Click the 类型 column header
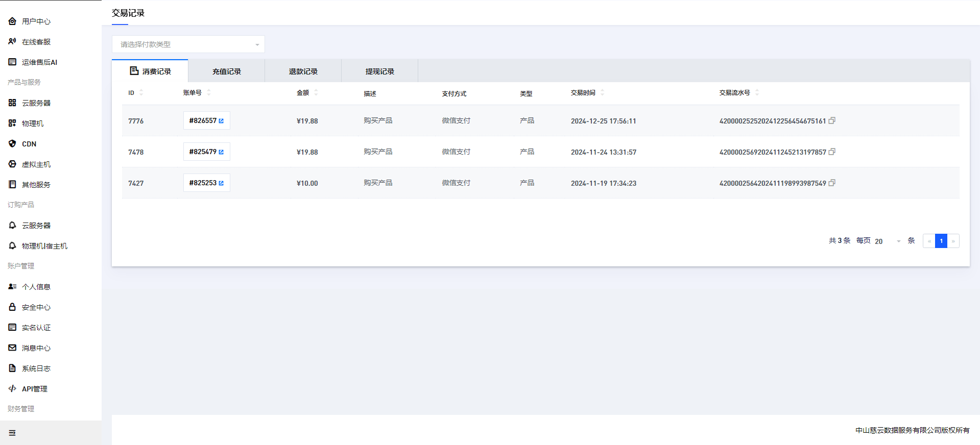Screen dimensions: 980x445 [526, 93]
